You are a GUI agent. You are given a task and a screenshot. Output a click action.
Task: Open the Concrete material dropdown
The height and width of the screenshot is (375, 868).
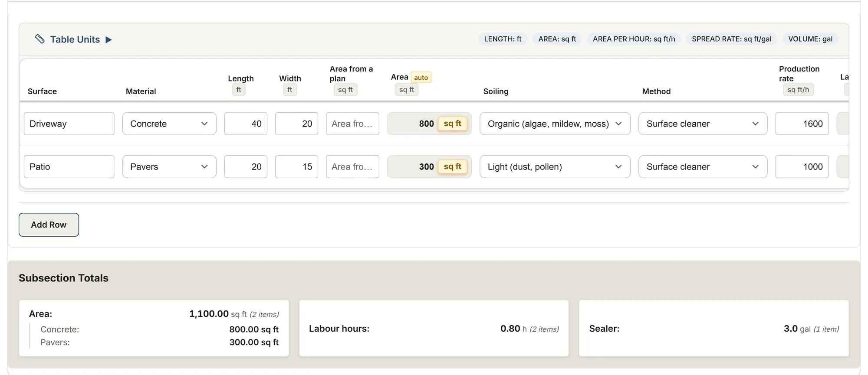pos(169,124)
